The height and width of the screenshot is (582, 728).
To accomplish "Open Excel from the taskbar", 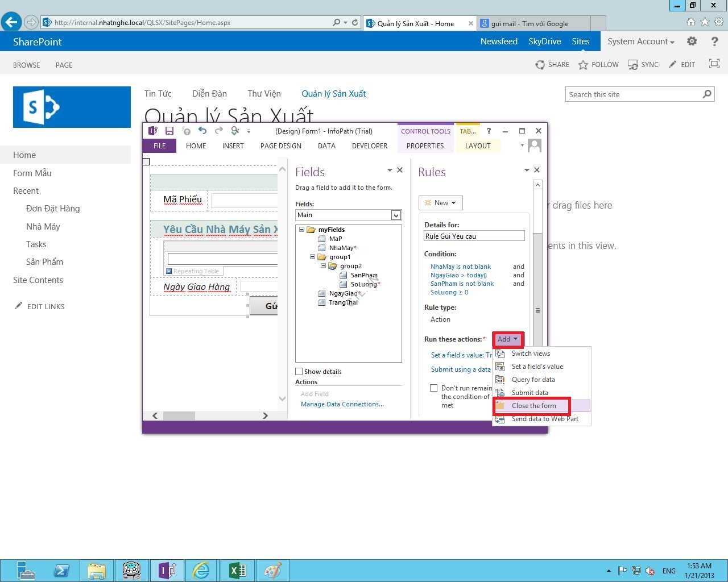I will (x=237, y=570).
